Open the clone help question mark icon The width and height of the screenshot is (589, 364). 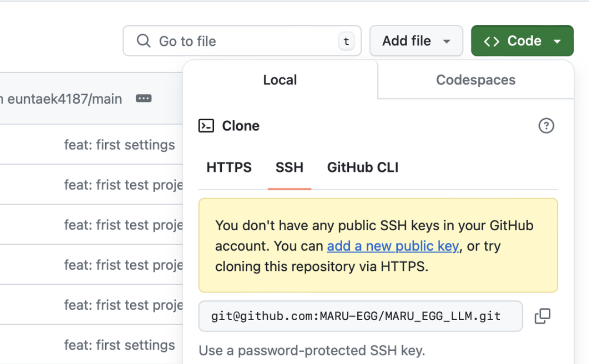click(x=546, y=126)
